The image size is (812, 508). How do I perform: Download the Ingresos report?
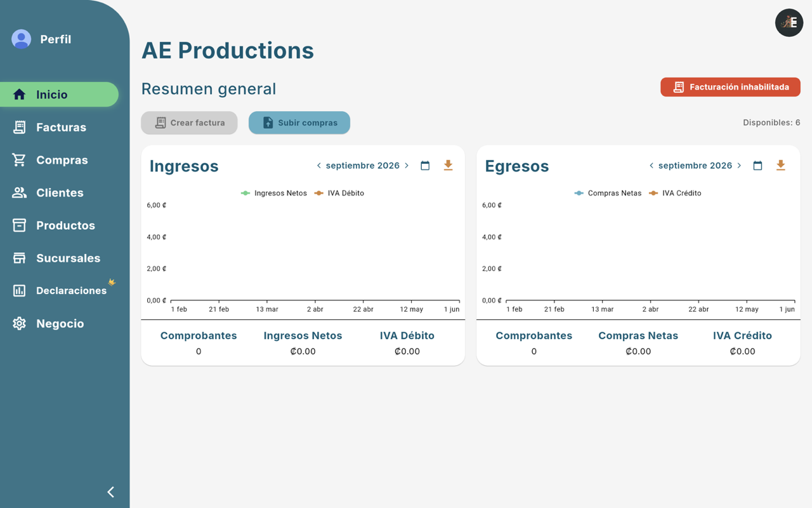pos(448,166)
